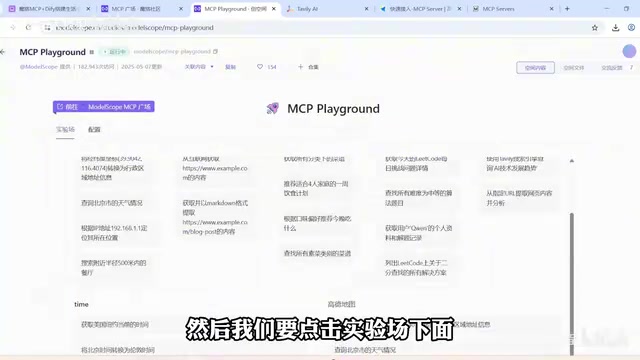Select example 搜索附近半径500米内的餐厅
The height and width of the screenshot is (360, 640).
pyautogui.click(x=113, y=268)
